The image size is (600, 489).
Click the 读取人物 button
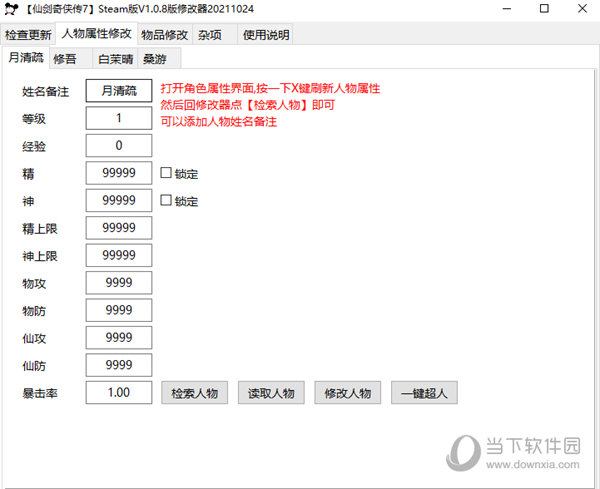coord(271,393)
